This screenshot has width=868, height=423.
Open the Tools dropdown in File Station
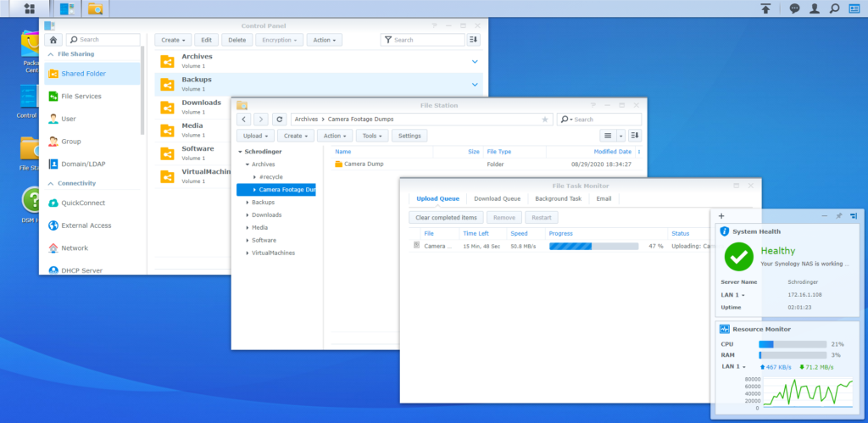click(372, 136)
